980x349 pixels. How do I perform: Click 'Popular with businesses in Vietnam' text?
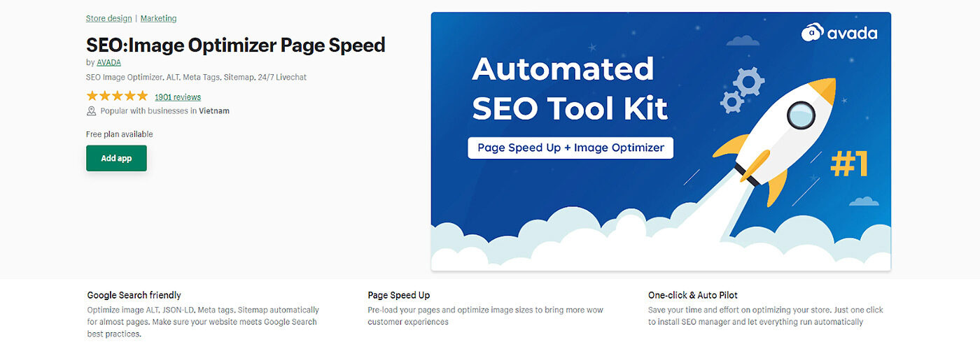(164, 111)
